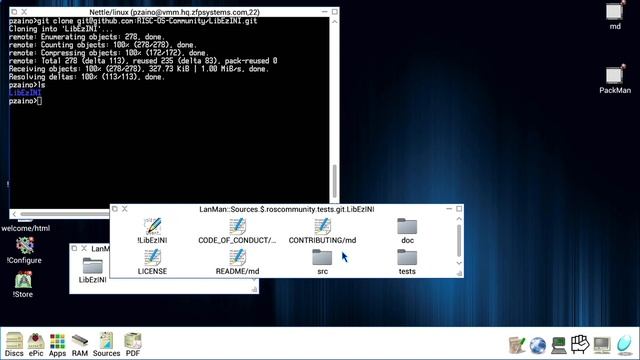Viewport: 640px width, 360px height.
Task: Click the PDF printer icon
Action: [133, 345]
